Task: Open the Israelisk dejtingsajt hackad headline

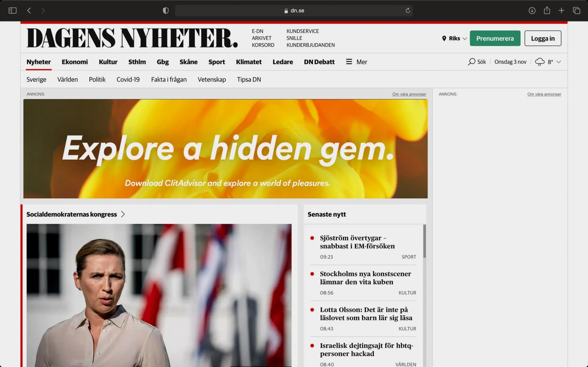Action: coord(367,349)
